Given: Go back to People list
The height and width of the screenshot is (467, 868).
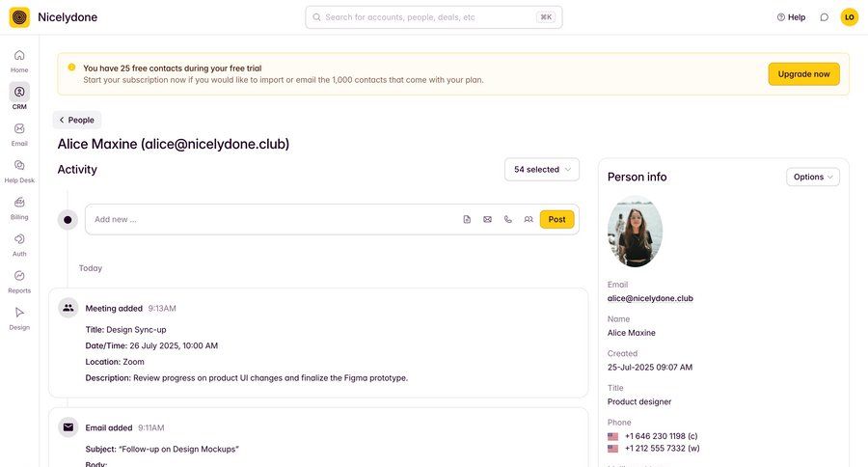Looking at the screenshot, I should coord(76,120).
